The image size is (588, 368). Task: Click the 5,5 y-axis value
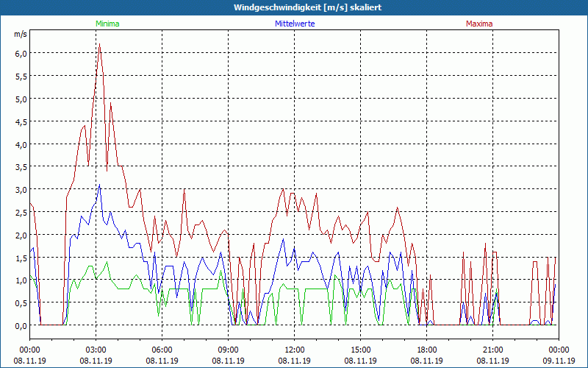(x=21, y=77)
